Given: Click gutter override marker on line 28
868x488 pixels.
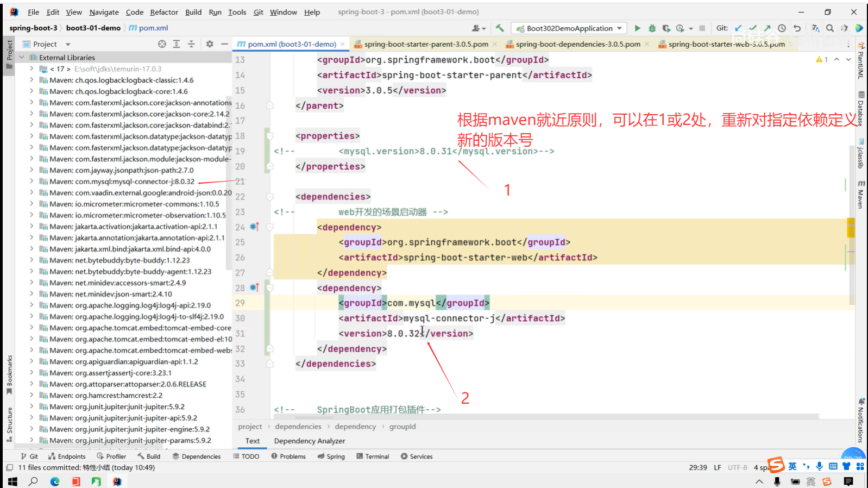Looking at the screenshot, I should 254,287.
